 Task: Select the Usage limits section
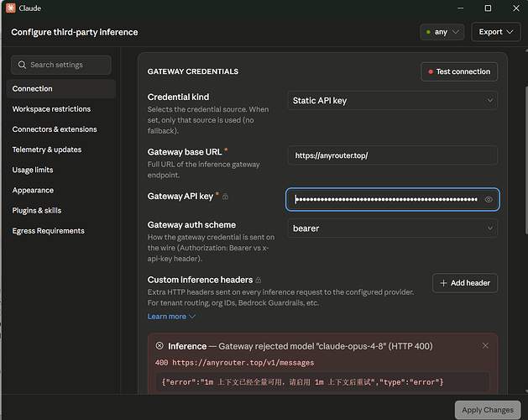(33, 170)
